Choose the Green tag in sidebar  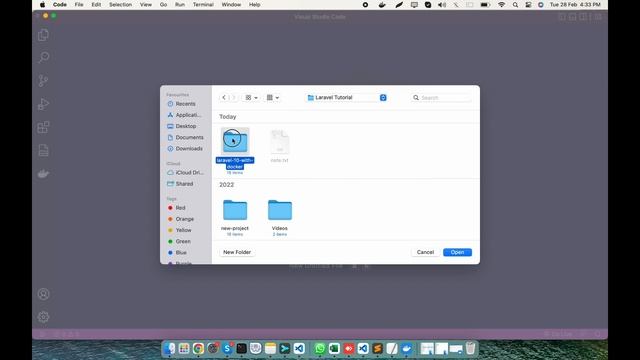[x=179, y=242]
